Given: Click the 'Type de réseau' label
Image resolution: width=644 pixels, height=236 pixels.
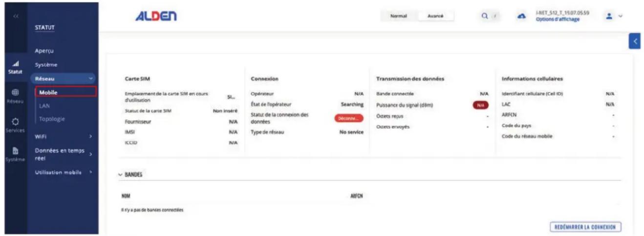Looking at the screenshot, I should [x=267, y=132].
